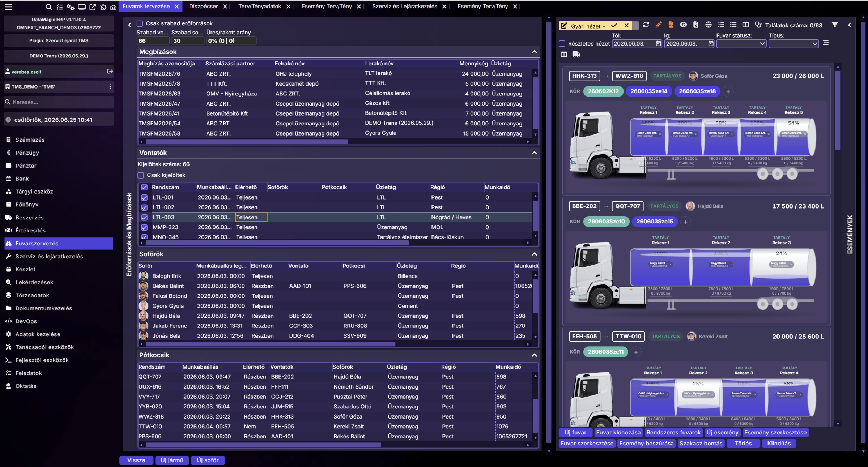Click the checklist icon in right toolbar
868x467 pixels.
pos(721,25)
